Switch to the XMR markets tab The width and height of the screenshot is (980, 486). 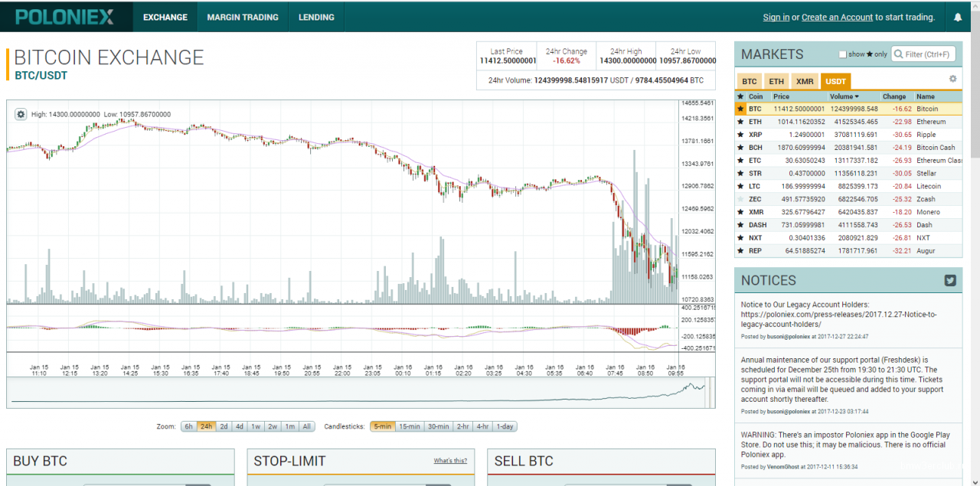(x=805, y=81)
